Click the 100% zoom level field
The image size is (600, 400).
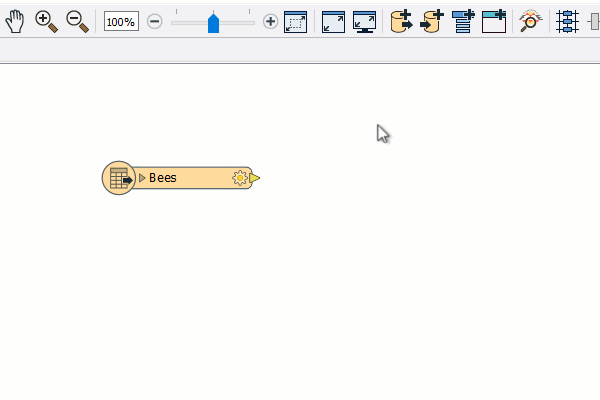pyautogui.click(x=121, y=22)
